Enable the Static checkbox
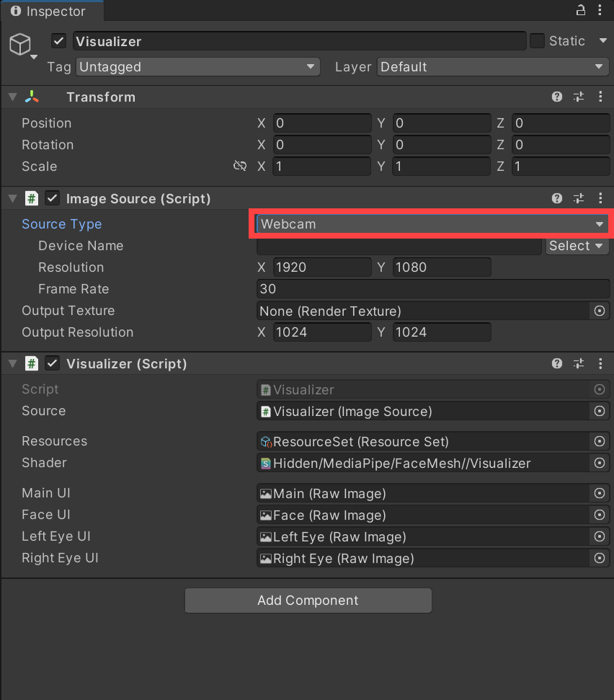 click(x=537, y=41)
